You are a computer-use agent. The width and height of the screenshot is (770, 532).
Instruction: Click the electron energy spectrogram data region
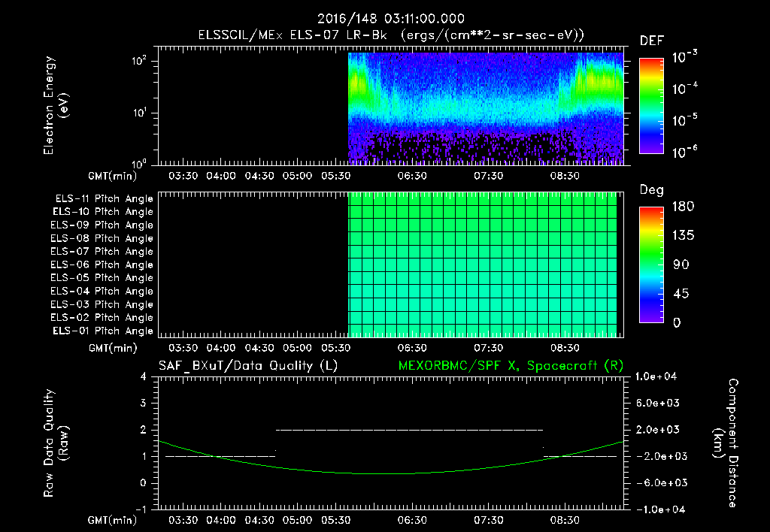coord(486,108)
